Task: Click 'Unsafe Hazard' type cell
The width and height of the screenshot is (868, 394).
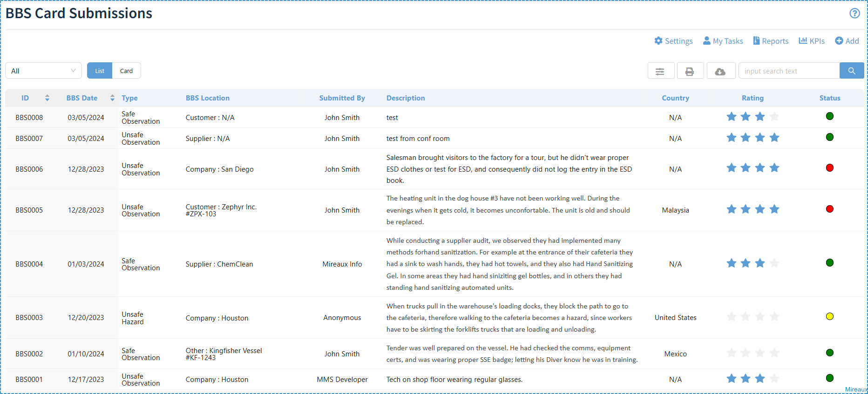Action: click(133, 318)
